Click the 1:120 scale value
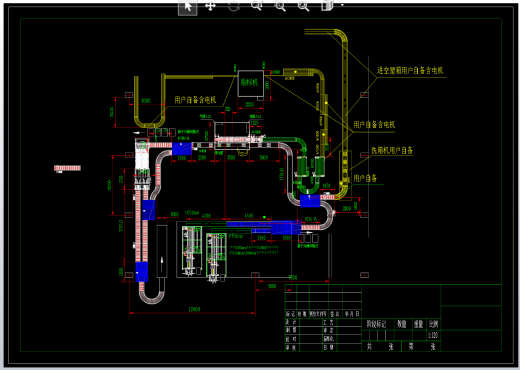The image size is (520, 370). click(433, 335)
